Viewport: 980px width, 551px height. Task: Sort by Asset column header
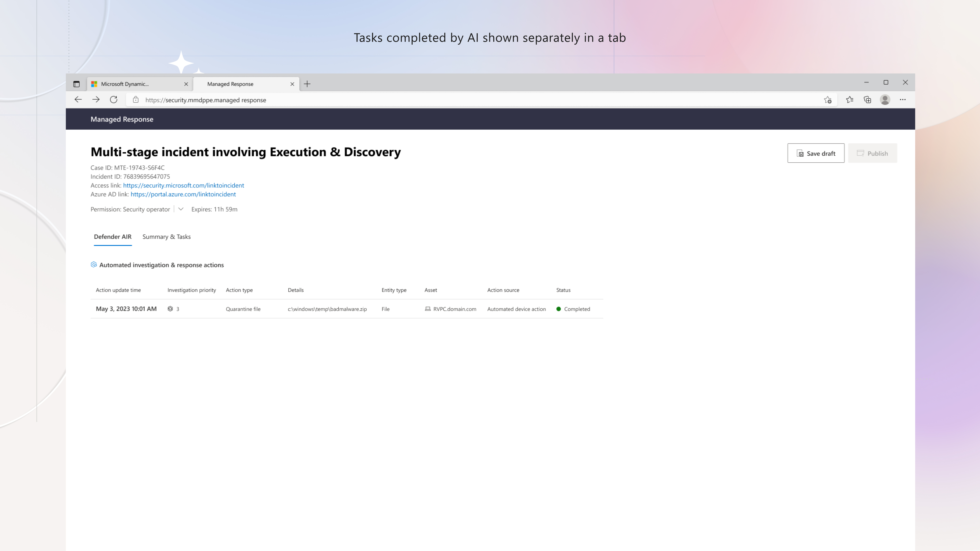pyautogui.click(x=431, y=290)
